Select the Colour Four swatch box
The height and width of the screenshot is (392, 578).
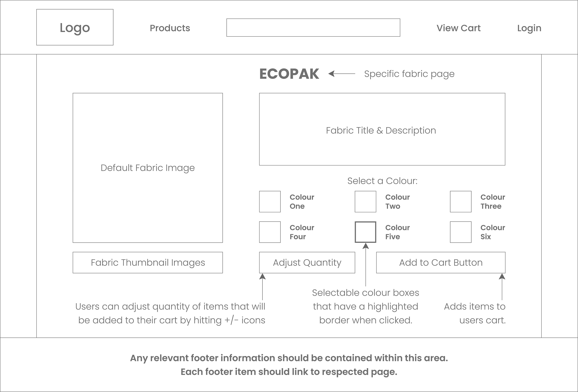pos(270,232)
